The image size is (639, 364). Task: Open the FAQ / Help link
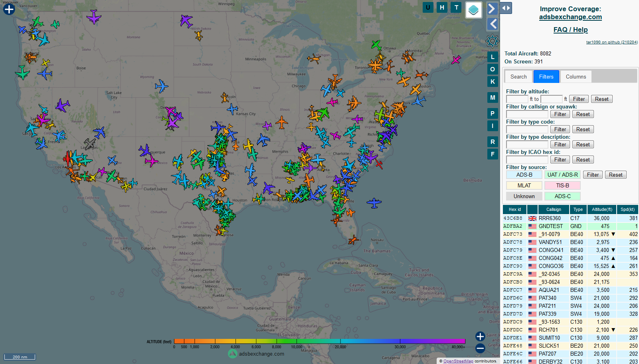click(x=570, y=30)
